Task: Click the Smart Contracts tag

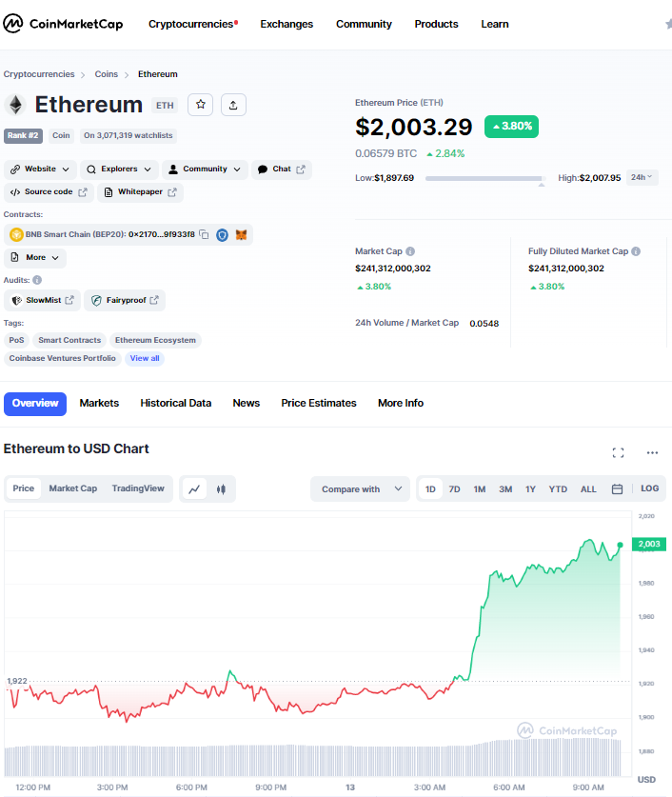Action: [69, 340]
